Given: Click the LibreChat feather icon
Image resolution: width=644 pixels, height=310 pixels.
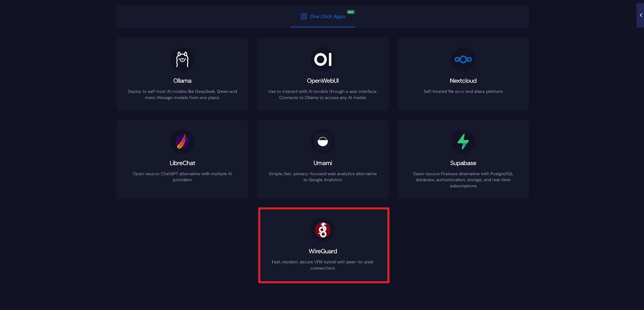Looking at the screenshot, I should tap(182, 141).
